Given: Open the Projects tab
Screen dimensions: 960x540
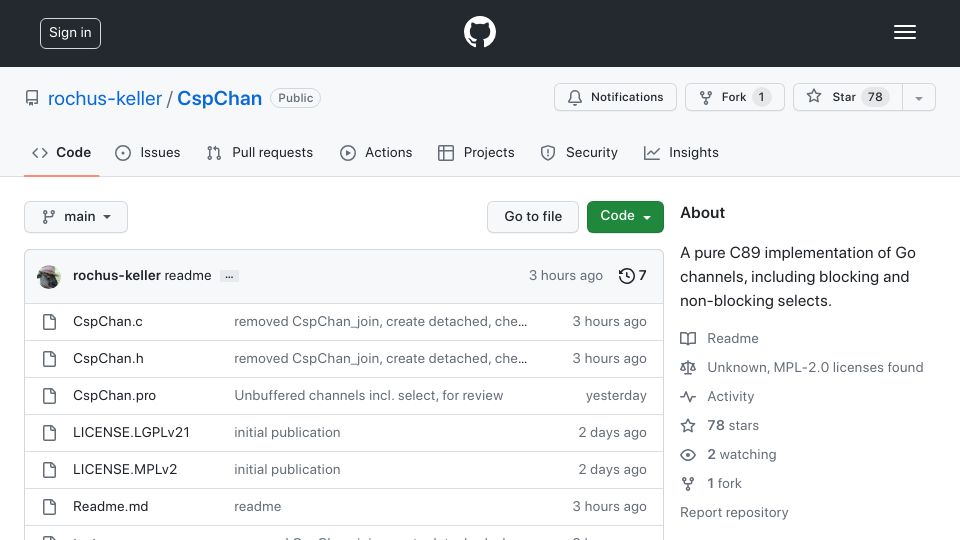Looking at the screenshot, I should tap(476, 152).
